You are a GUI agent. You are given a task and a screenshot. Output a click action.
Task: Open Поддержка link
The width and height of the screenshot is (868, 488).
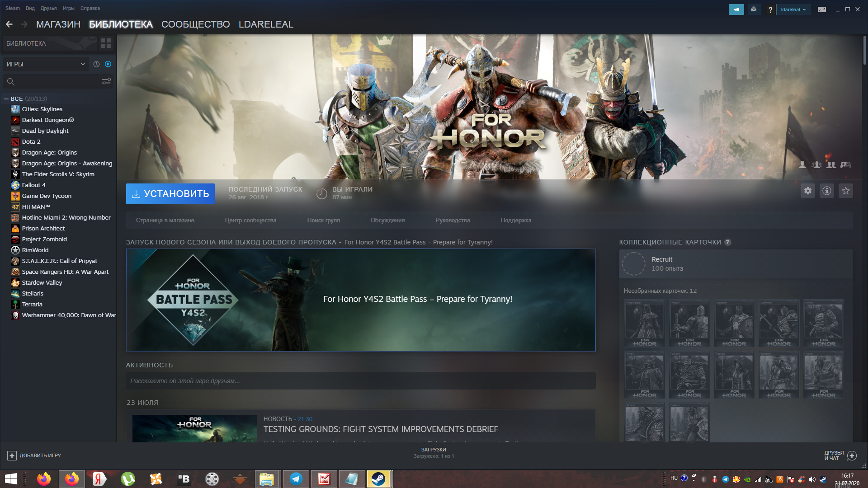516,221
